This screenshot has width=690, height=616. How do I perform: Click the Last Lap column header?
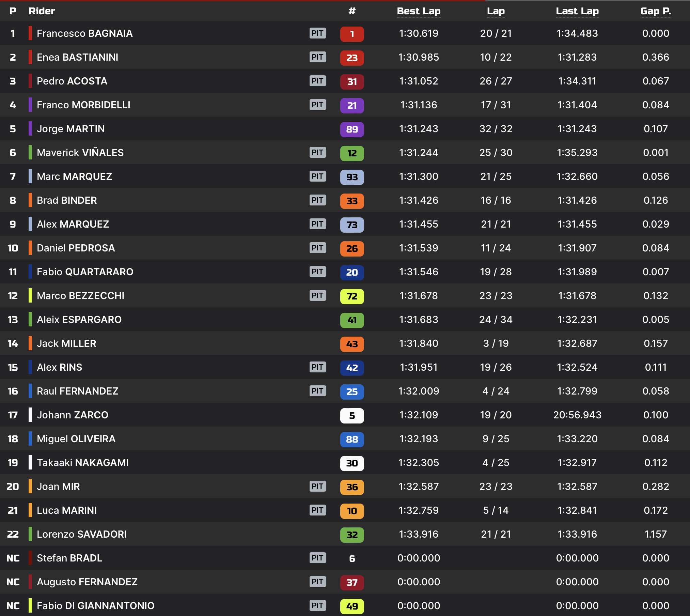tap(577, 11)
